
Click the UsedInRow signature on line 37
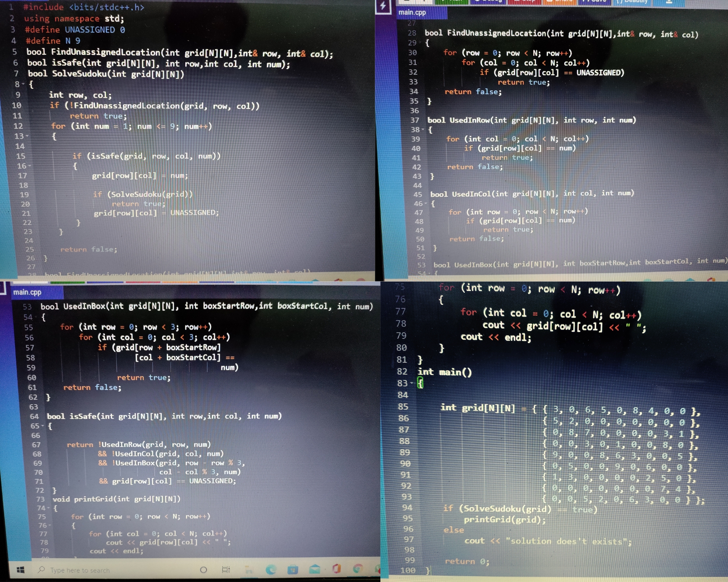[531, 120]
